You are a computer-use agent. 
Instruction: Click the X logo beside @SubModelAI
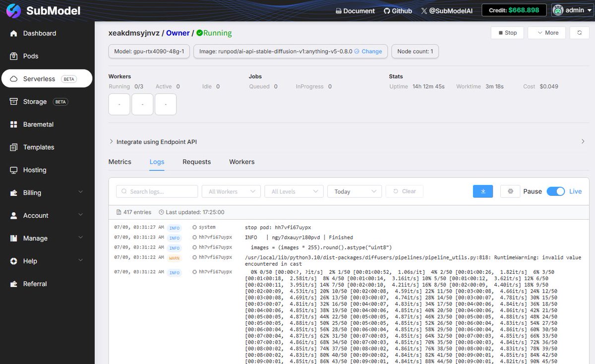point(424,11)
